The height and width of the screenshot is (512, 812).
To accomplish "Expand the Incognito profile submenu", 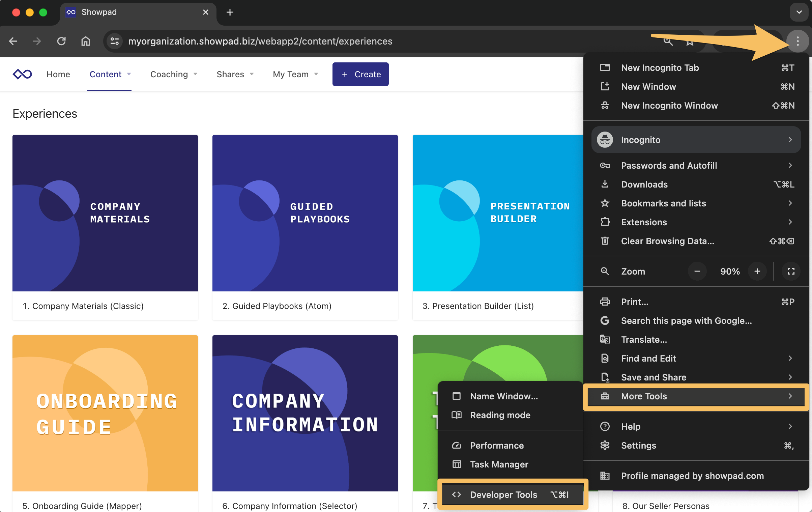I will pos(696,140).
